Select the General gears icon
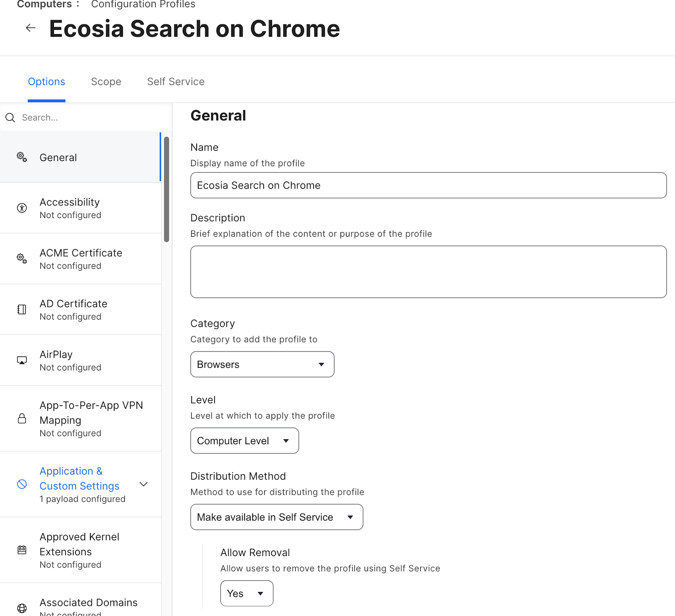Image resolution: width=675 pixels, height=616 pixels. [22, 157]
